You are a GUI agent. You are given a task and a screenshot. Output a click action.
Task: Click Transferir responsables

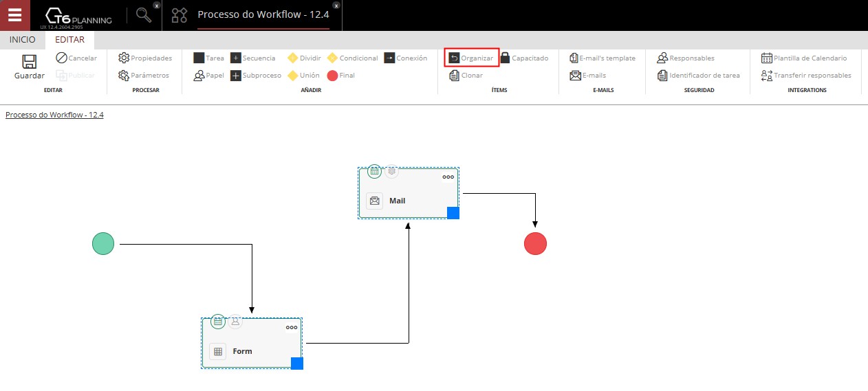coord(806,76)
